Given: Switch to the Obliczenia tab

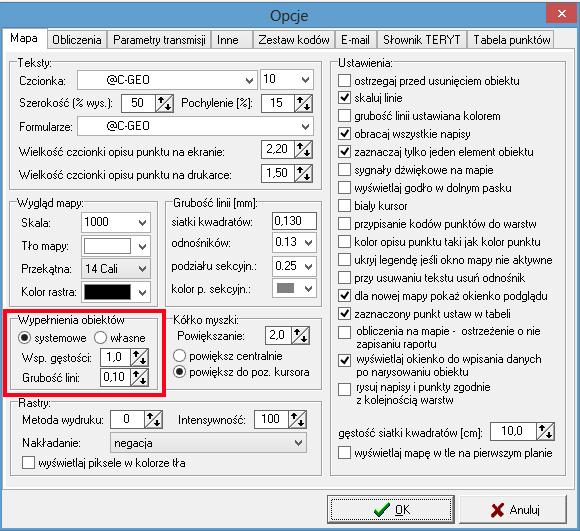Looking at the screenshot, I should pos(77,40).
